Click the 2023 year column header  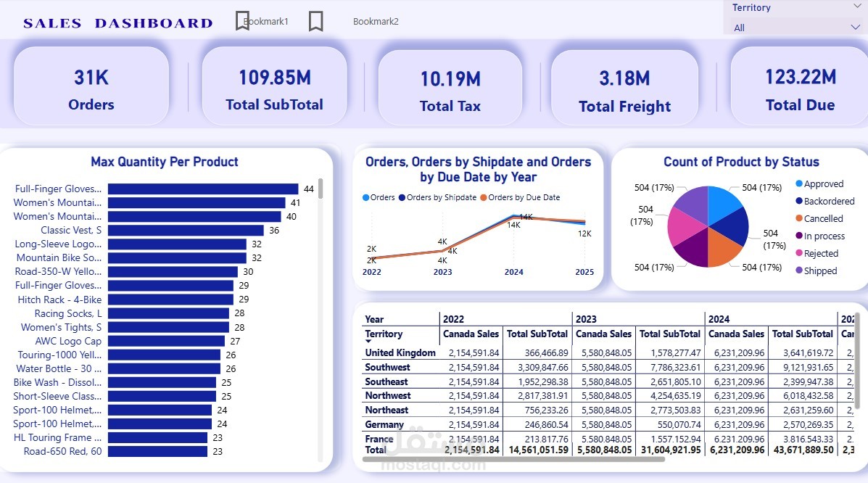click(586, 319)
